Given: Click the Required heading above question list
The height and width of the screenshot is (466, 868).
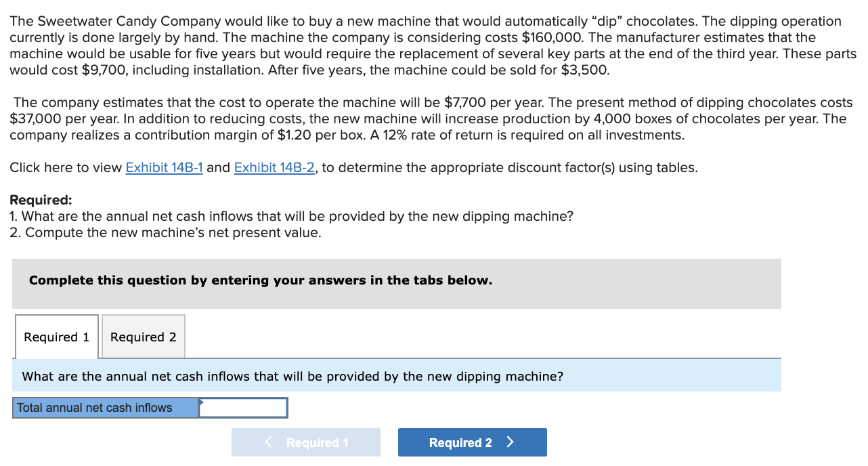Looking at the screenshot, I should pyautogui.click(x=33, y=200).
